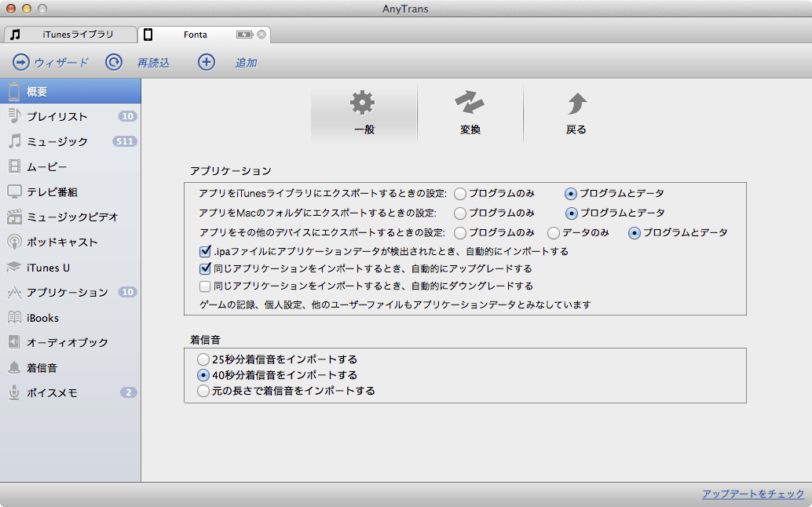
Task: Click the phone icon beside 概要
Action: point(14,92)
